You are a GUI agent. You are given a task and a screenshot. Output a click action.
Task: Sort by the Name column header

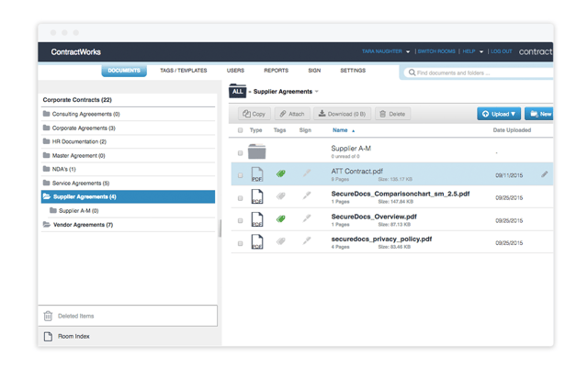coord(343,130)
